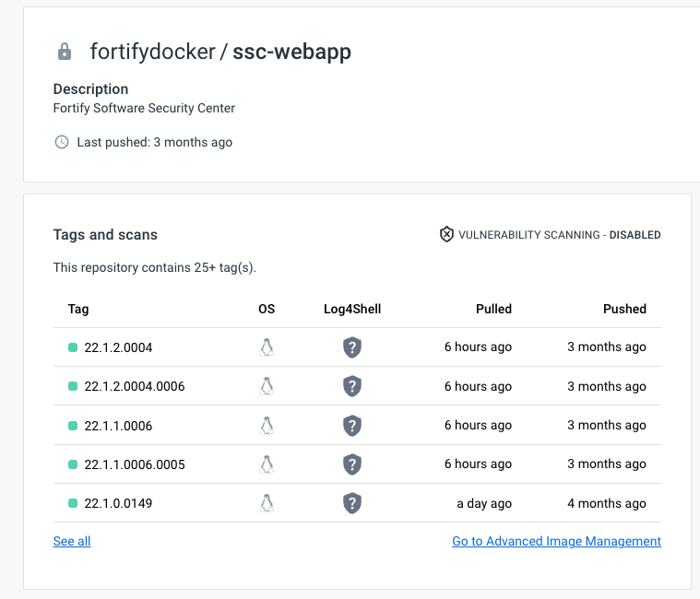700x599 pixels.
Task: Open tag 22.1.2.0004
Action: tap(118, 347)
